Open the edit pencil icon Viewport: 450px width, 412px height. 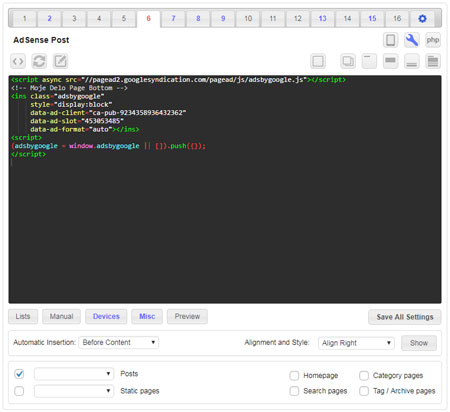pyautogui.click(x=60, y=61)
